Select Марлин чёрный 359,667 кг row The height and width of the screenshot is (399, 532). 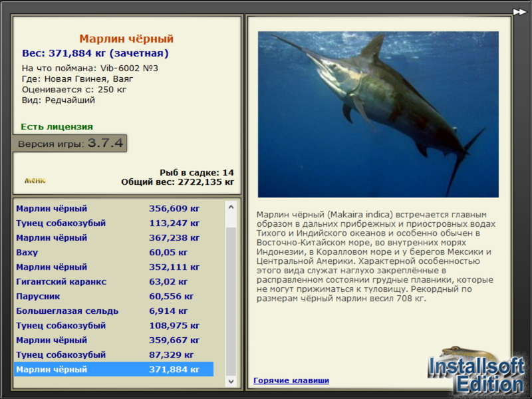tap(114, 340)
